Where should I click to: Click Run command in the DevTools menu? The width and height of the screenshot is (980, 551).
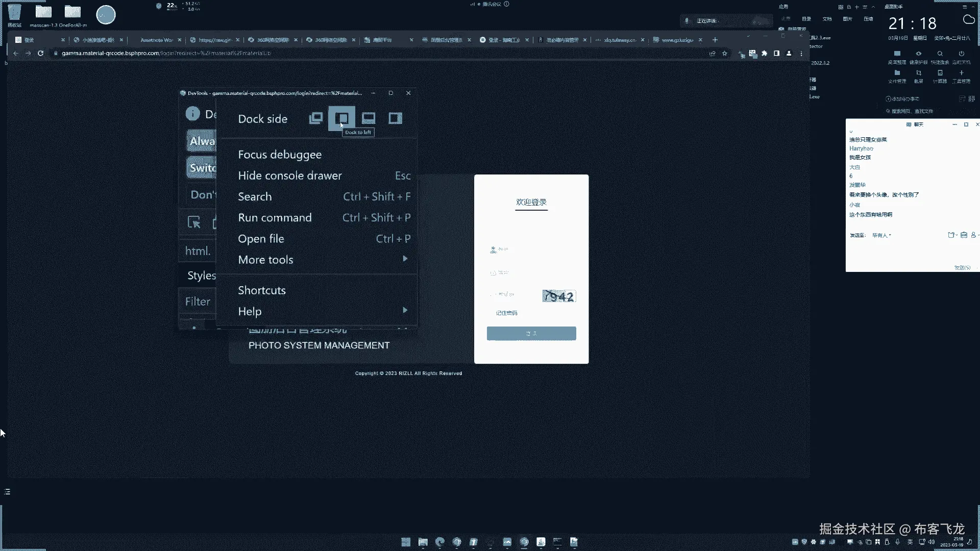pyautogui.click(x=275, y=218)
